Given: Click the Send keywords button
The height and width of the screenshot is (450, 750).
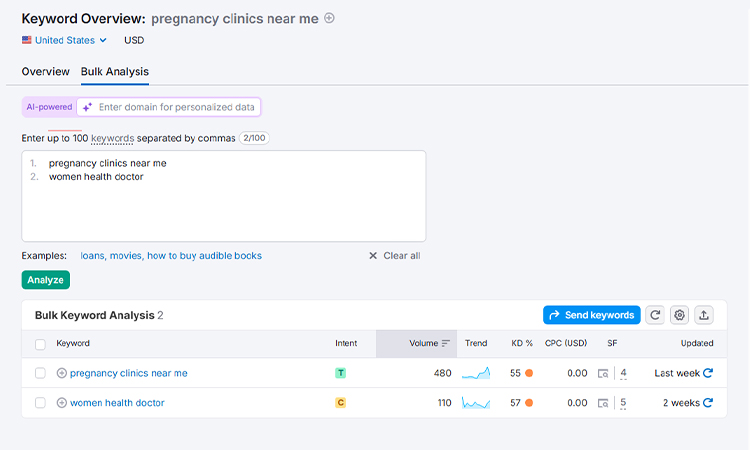Looking at the screenshot, I should click(x=591, y=315).
